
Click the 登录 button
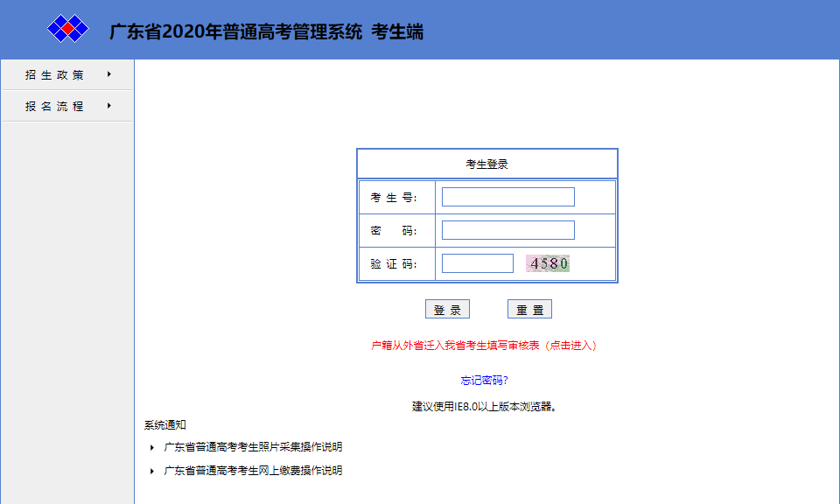[x=447, y=309]
